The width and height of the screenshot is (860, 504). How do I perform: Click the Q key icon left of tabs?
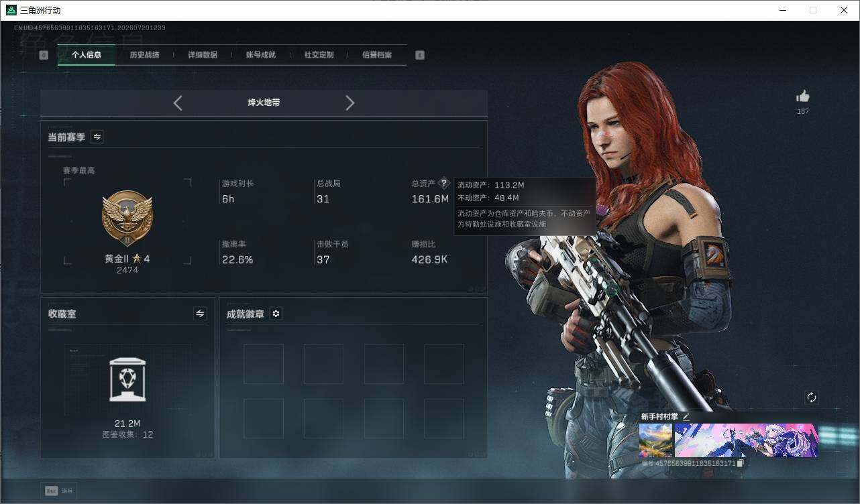pos(44,55)
